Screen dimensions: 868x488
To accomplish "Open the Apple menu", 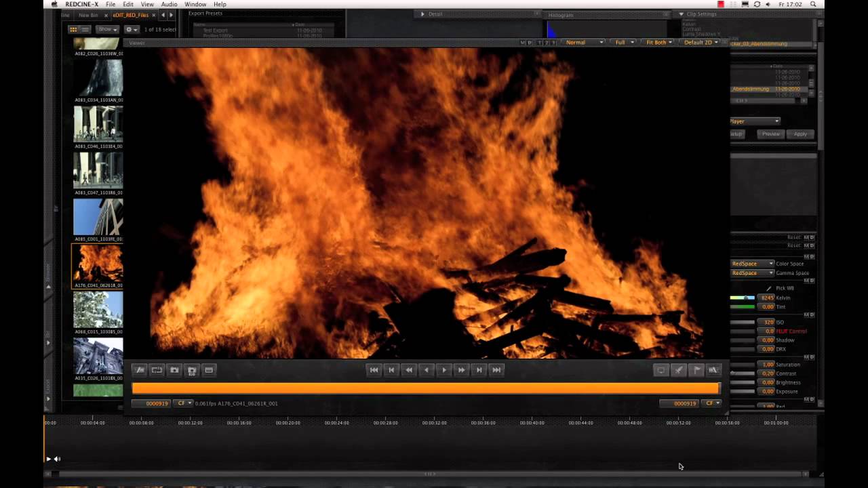I will coord(54,4).
